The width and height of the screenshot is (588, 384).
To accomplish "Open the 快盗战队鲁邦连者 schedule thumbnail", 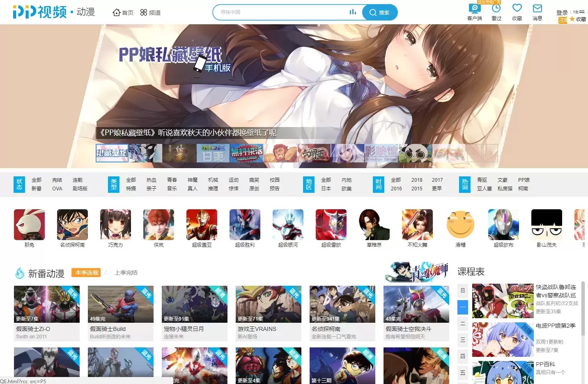I will 503,301.
